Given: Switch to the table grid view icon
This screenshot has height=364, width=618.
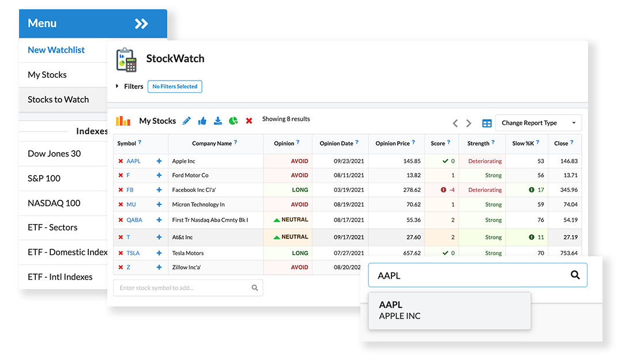Looking at the screenshot, I should pyautogui.click(x=487, y=123).
